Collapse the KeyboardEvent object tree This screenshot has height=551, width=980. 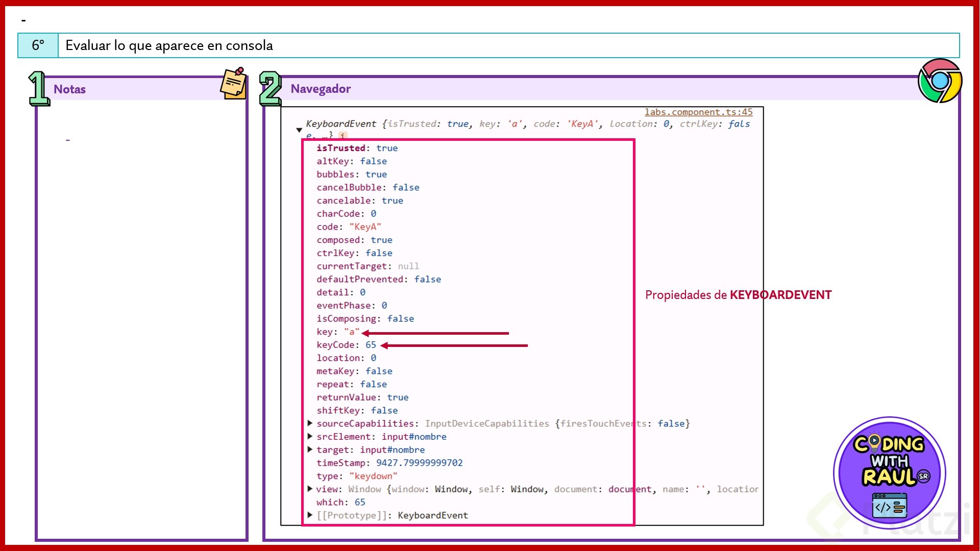point(299,130)
